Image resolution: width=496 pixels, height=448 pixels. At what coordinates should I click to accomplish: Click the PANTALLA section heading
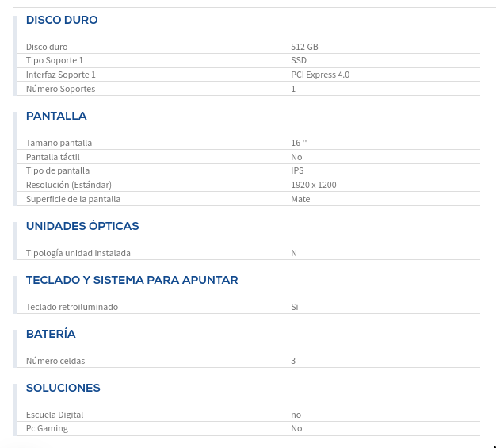pyautogui.click(x=56, y=116)
